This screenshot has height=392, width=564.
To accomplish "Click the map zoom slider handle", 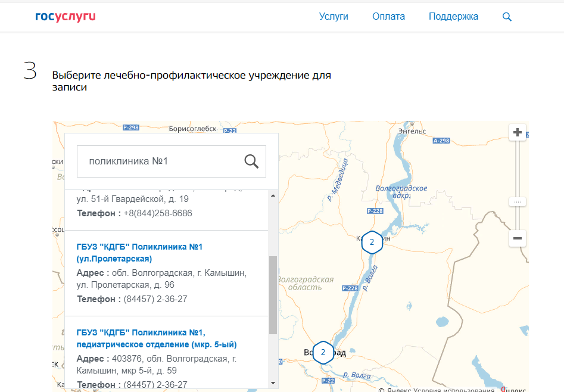I will pyautogui.click(x=517, y=202).
